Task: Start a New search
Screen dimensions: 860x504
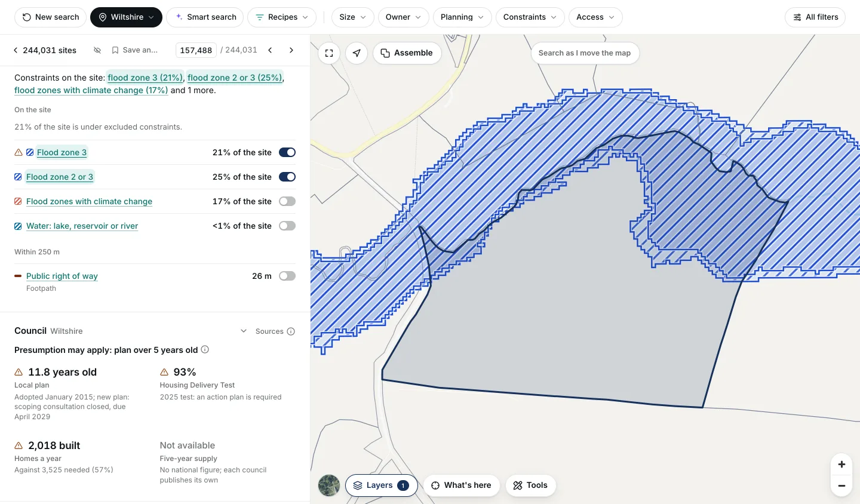Action: [51, 17]
